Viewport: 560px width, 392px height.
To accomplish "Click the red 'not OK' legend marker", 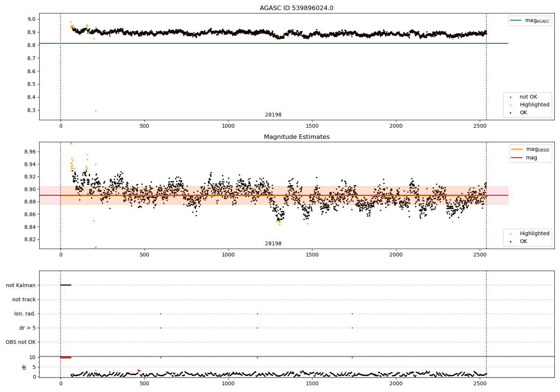I will pyautogui.click(x=510, y=97).
